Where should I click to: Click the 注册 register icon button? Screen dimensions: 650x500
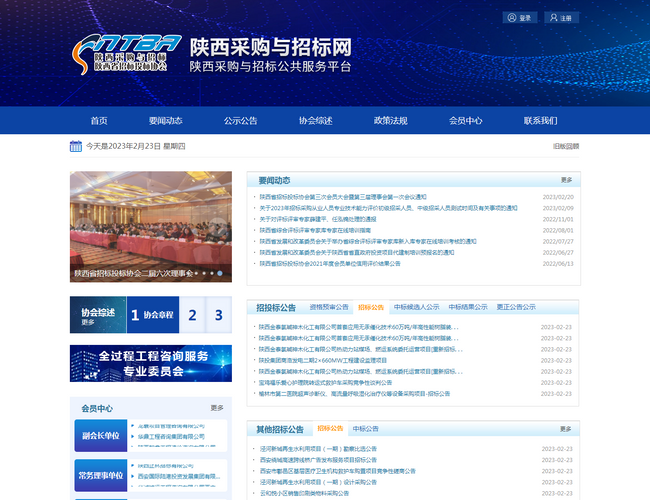(553, 18)
